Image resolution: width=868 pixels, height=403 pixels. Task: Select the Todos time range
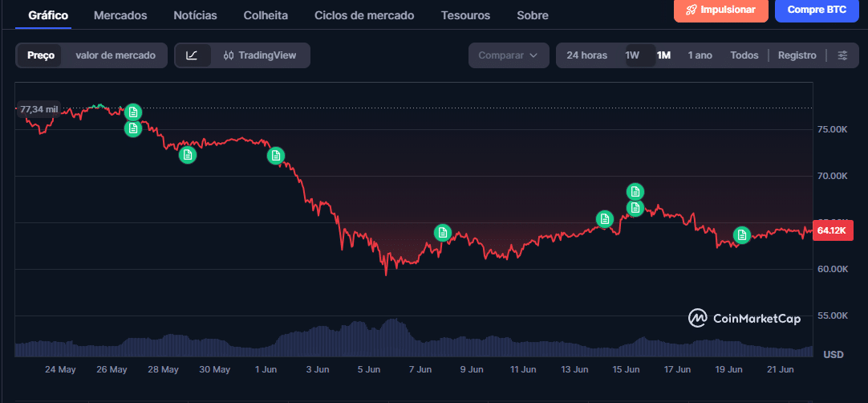[744, 55]
